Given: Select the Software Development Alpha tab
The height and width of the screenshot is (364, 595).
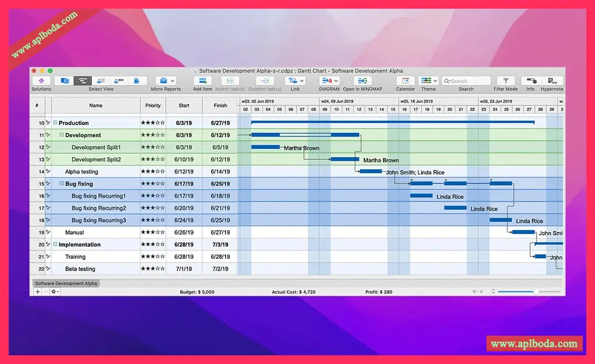Looking at the screenshot, I should tap(66, 283).
